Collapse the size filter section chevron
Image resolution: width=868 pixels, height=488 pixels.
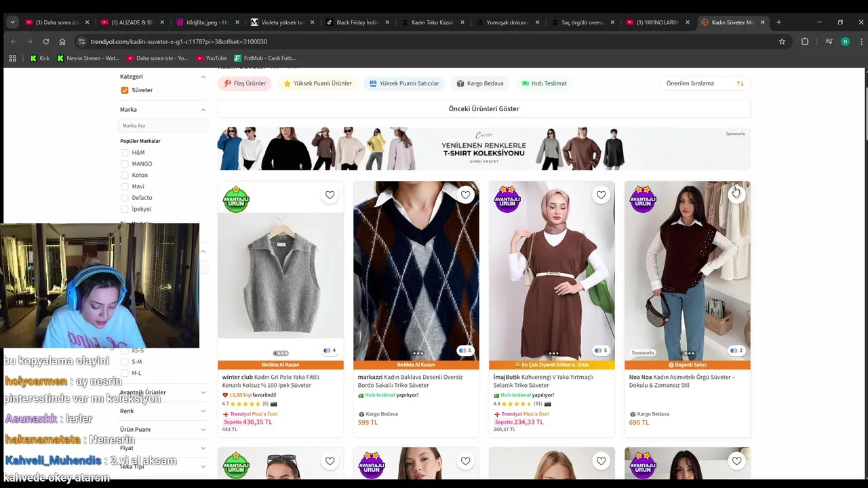point(203,251)
